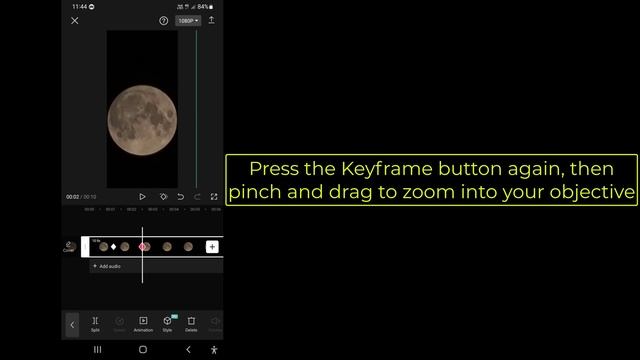
Task: Select the white keyframe diamond on clip
Action: pyautogui.click(x=113, y=247)
